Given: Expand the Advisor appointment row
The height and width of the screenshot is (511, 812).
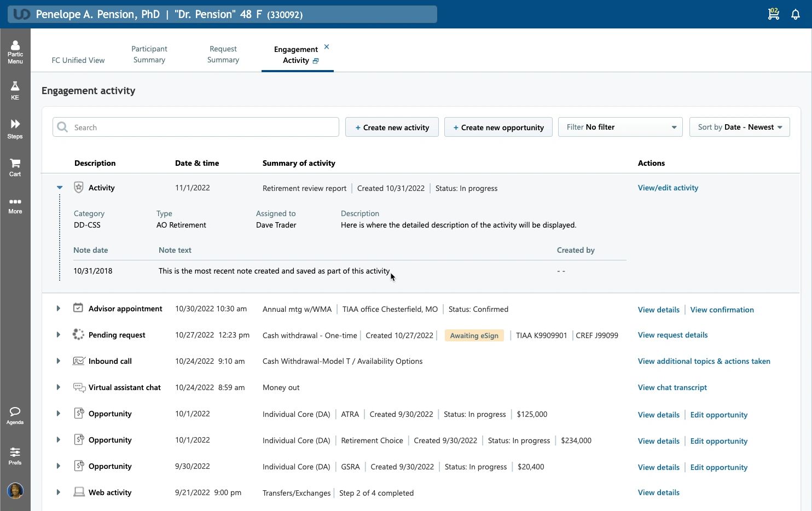Looking at the screenshot, I should coord(59,309).
